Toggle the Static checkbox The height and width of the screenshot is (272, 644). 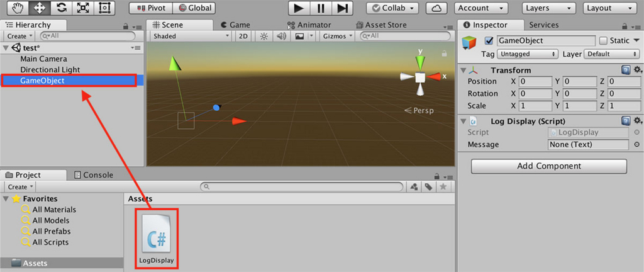click(x=603, y=40)
